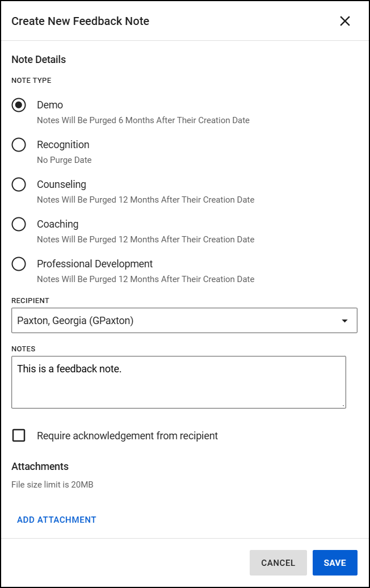This screenshot has width=370, height=588.
Task: Click the ADD ATTACHMENT link
Action: [x=57, y=519]
